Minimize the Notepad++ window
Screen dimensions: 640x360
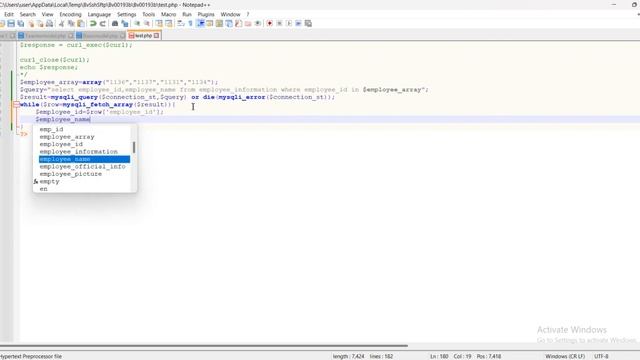tap(614, 4)
